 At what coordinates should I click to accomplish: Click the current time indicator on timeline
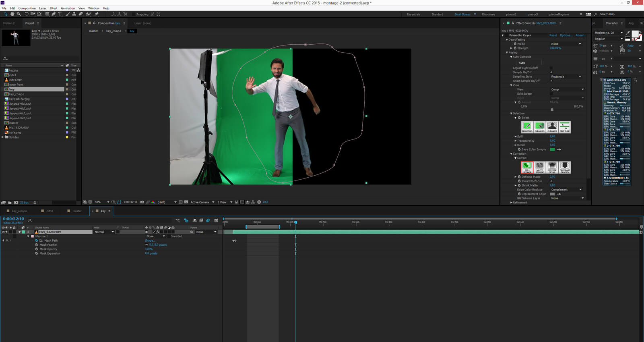(295, 222)
